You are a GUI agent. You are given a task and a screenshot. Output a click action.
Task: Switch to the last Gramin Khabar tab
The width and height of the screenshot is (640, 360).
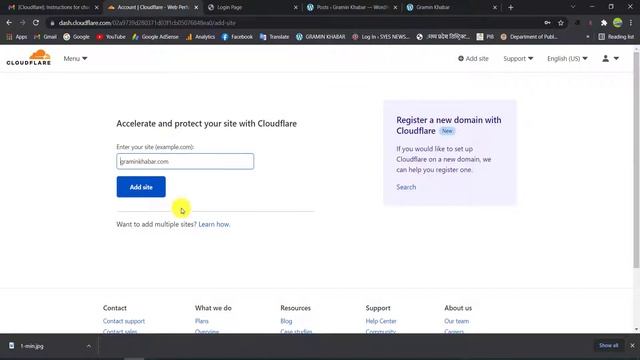coord(452,7)
